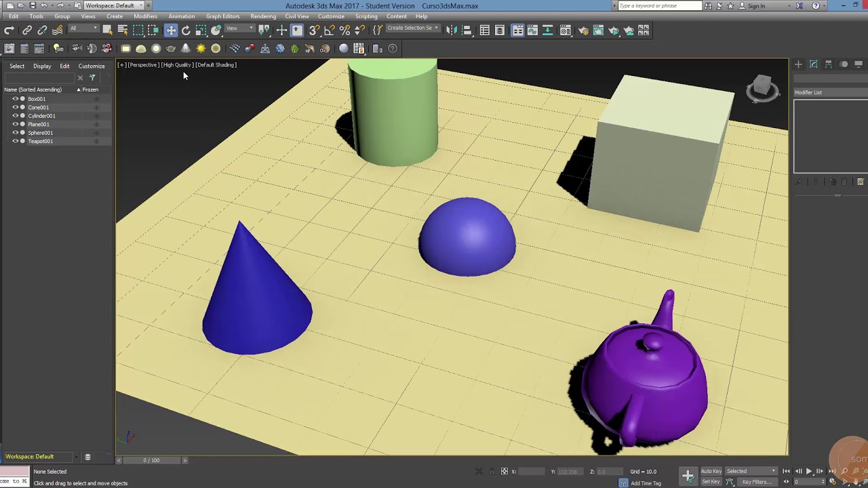
Task: Open the Rendering menu
Action: click(263, 16)
